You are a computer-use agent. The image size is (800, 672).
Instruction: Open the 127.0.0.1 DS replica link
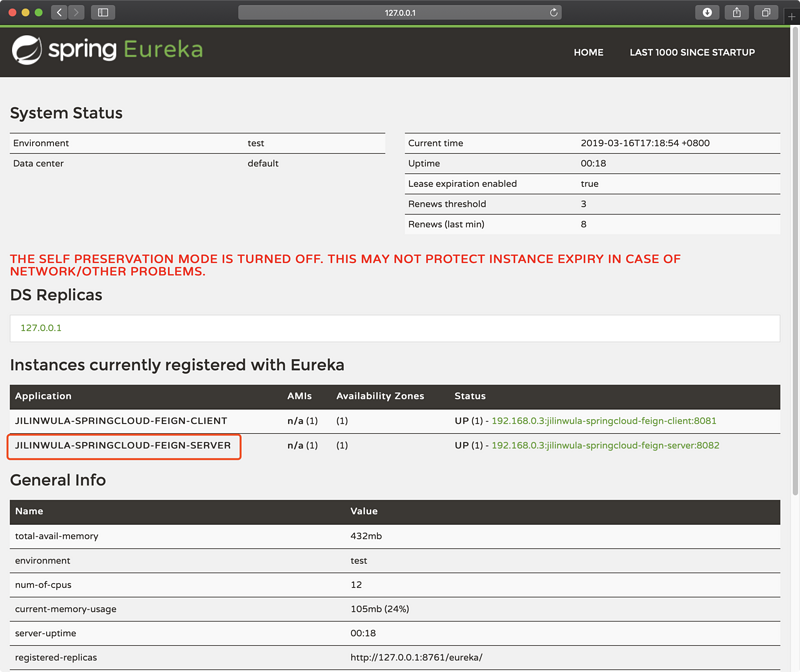[x=41, y=328]
